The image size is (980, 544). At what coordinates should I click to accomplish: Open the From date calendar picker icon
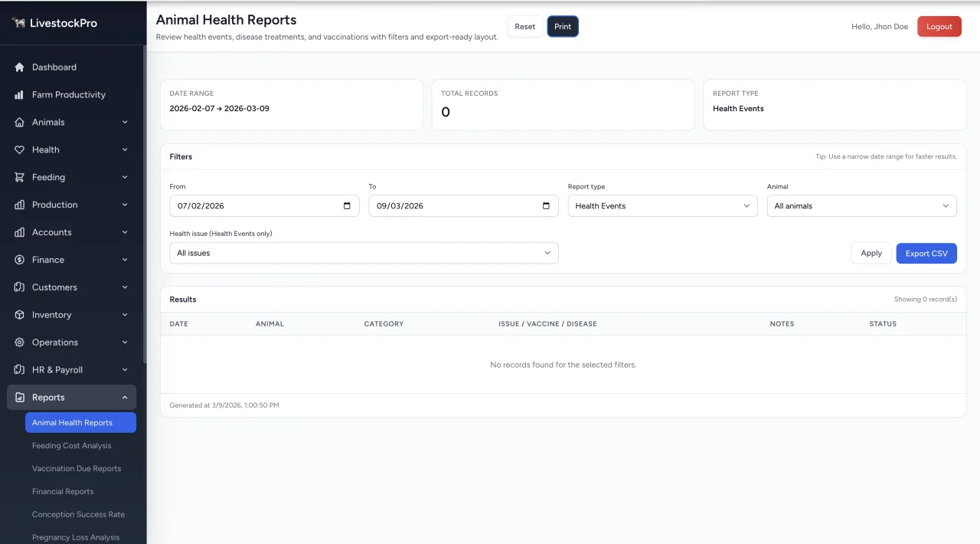347,206
